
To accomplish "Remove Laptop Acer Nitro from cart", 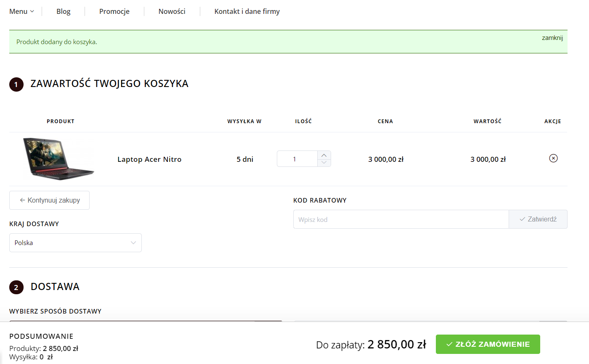I will click(553, 158).
